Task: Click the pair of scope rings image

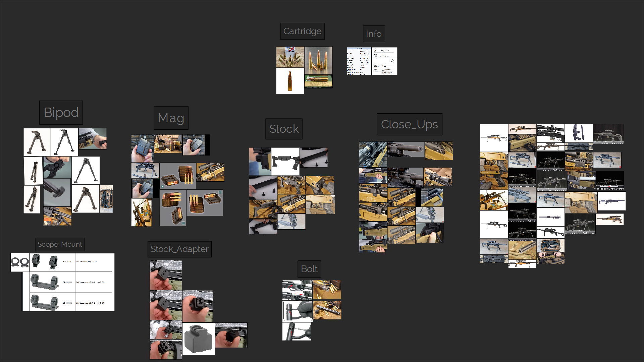Action: [20, 262]
